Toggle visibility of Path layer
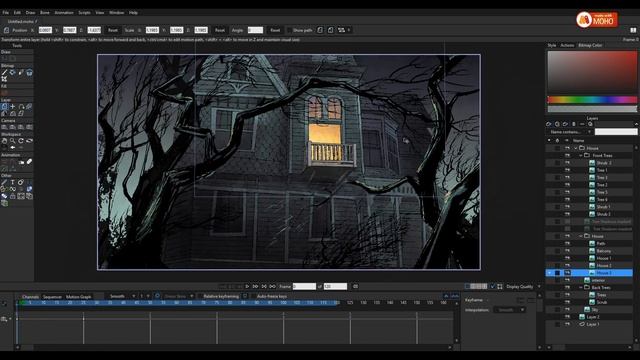The width and height of the screenshot is (640, 360). click(567, 244)
